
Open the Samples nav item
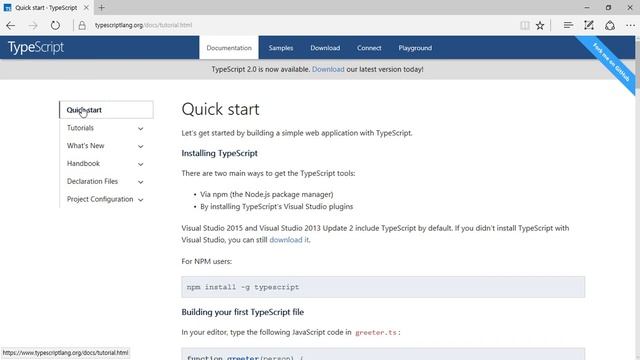click(x=281, y=48)
